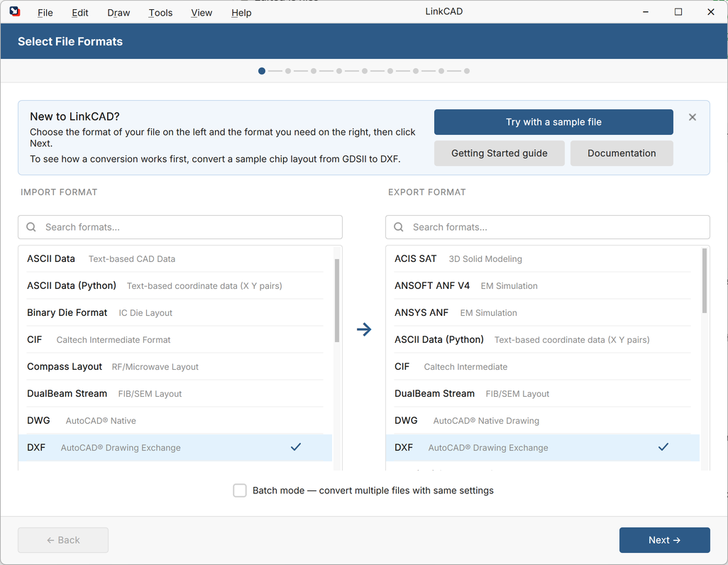Select DWG AutoCAD Native Drawing export

click(x=542, y=420)
